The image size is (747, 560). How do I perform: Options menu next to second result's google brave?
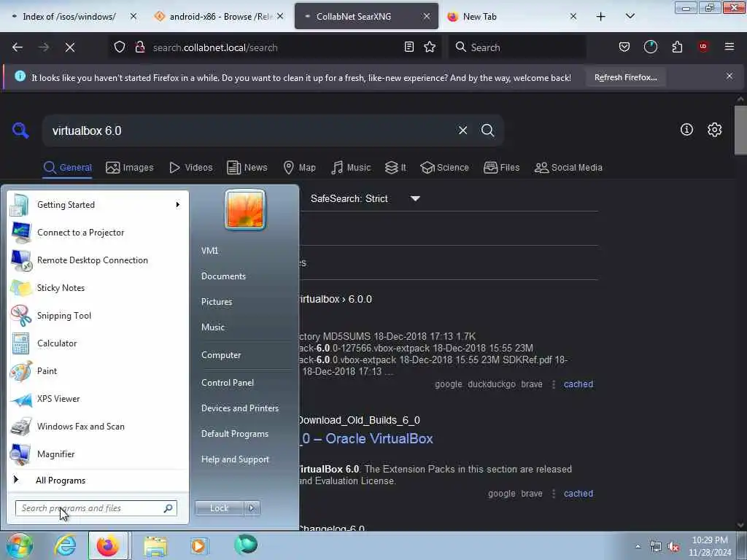pyautogui.click(x=554, y=494)
